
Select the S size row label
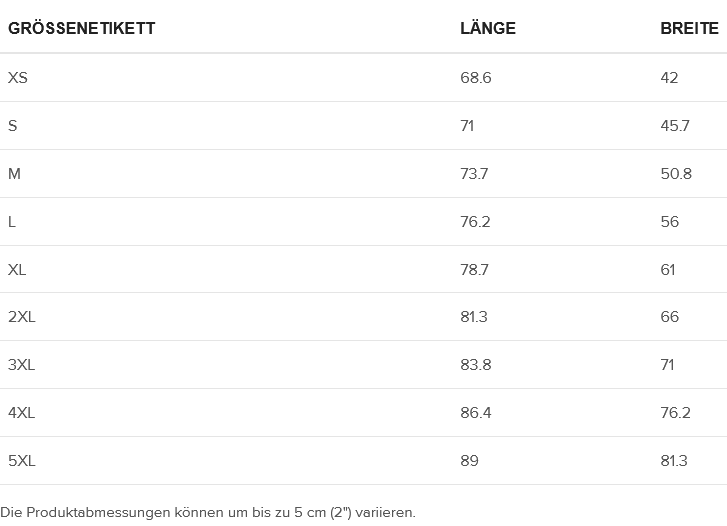(x=13, y=126)
